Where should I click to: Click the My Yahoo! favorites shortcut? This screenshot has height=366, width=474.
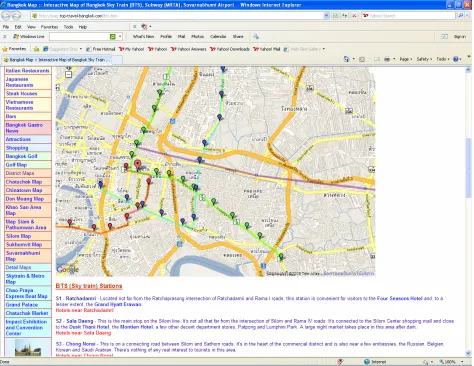pos(132,49)
